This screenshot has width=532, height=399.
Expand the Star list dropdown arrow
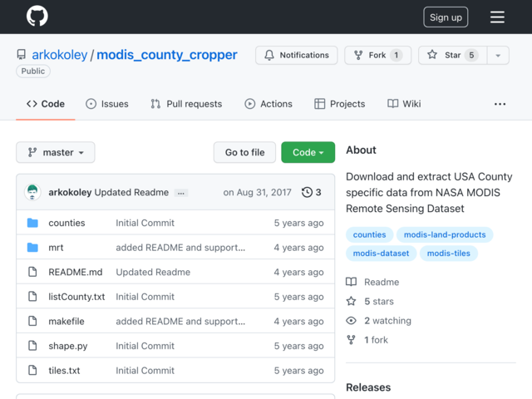(x=498, y=55)
